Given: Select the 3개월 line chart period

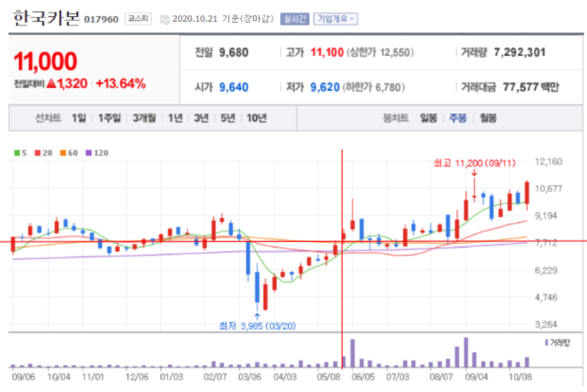Looking at the screenshot, I should tap(144, 118).
